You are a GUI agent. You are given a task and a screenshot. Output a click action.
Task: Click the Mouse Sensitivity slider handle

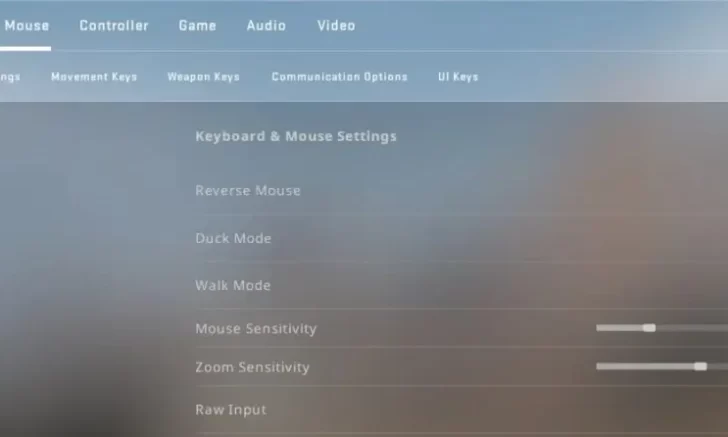coord(649,328)
